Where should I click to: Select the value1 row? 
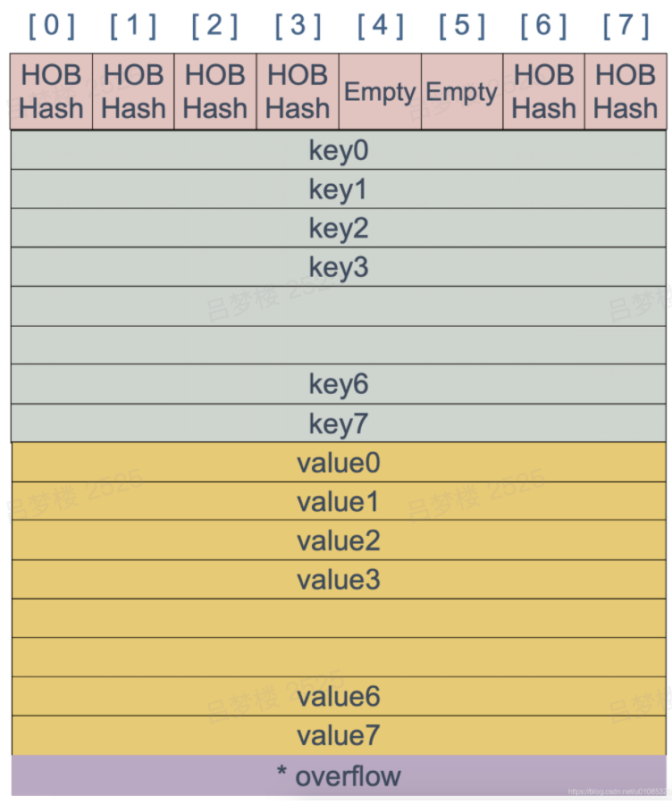pyautogui.click(x=339, y=501)
